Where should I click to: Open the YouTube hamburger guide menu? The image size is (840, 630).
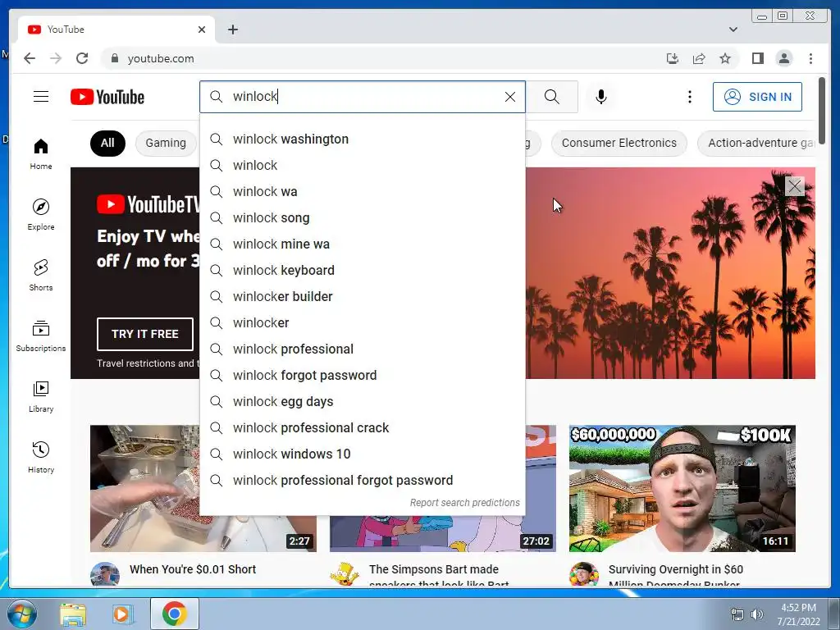coord(41,97)
